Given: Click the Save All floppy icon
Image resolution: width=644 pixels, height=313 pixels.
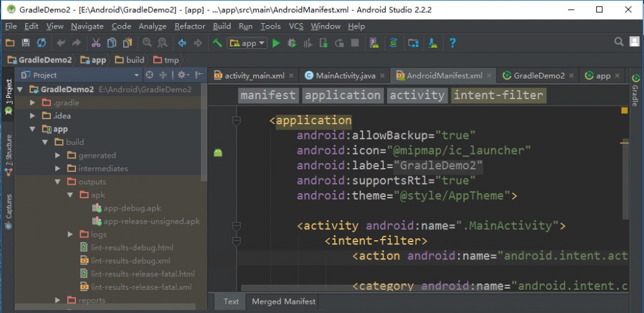Looking at the screenshot, I should click(26, 43).
